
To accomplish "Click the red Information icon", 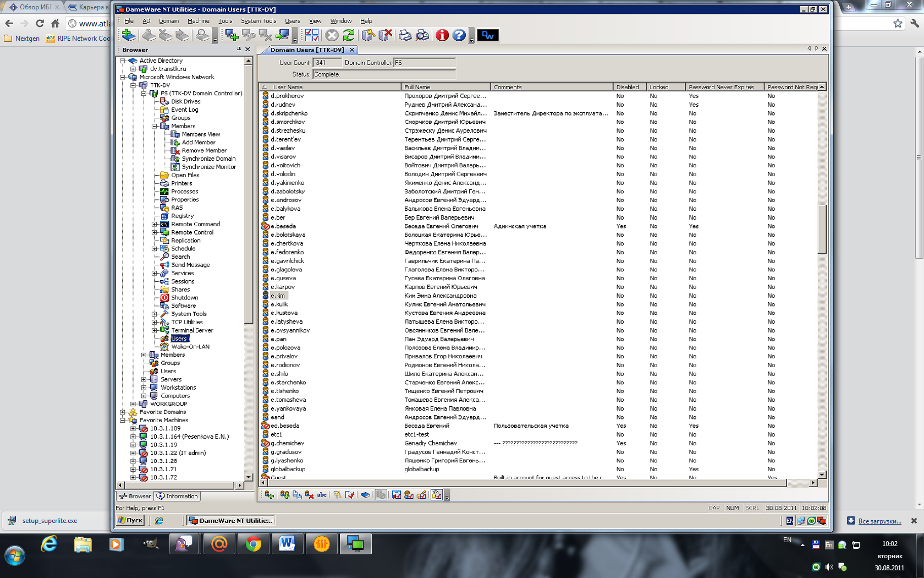I will (442, 35).
